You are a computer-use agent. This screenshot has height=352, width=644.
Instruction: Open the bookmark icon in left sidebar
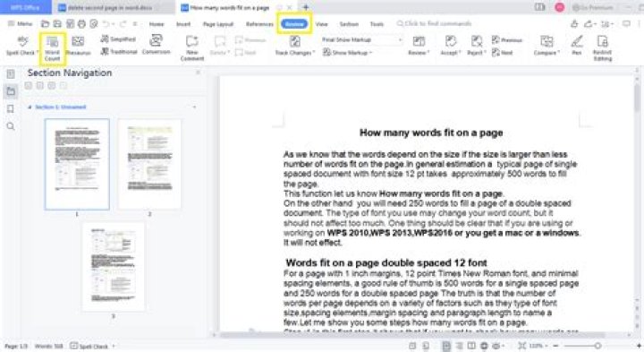point(11,108)
